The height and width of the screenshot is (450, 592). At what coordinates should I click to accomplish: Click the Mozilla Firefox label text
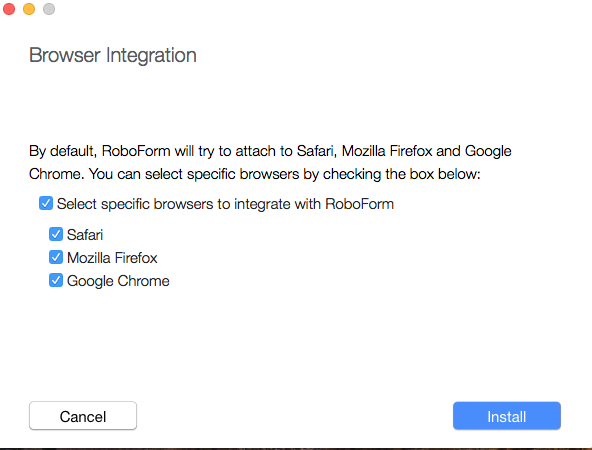[x=112, y=258]
